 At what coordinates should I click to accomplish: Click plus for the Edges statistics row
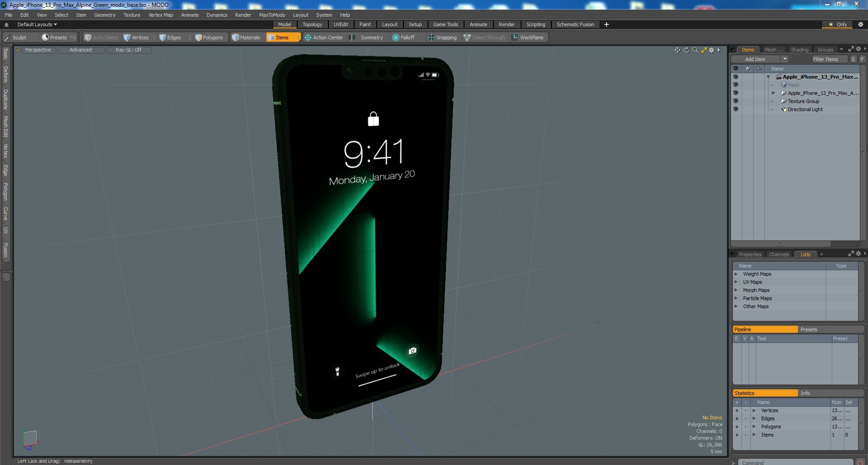click(x=737, y=418)
